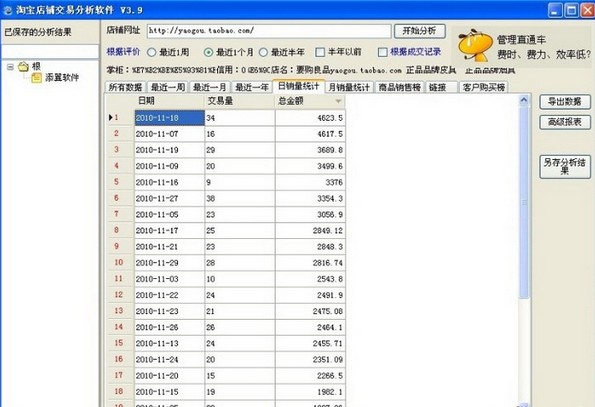Select the 最近半年 radio button

coord(263,52)
